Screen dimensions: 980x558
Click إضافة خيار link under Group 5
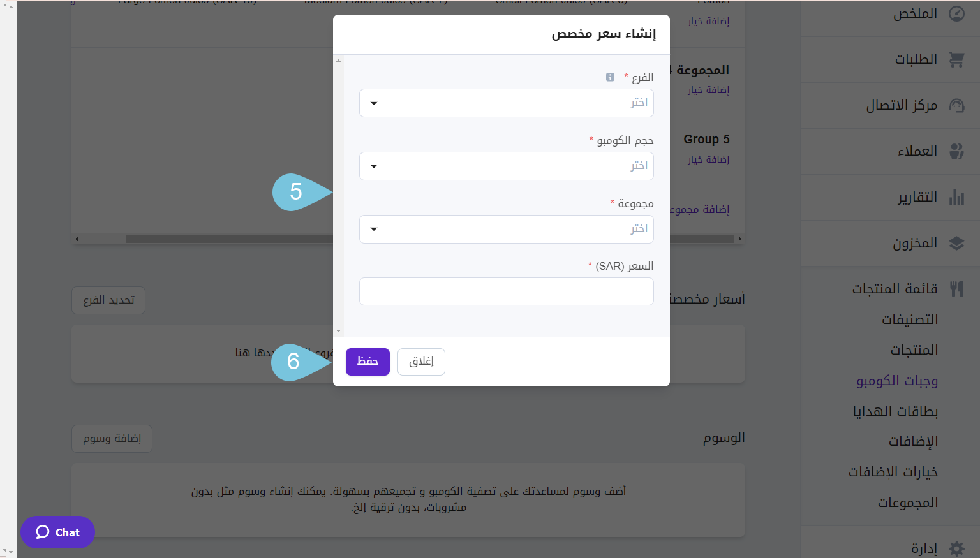pos(708,159)
